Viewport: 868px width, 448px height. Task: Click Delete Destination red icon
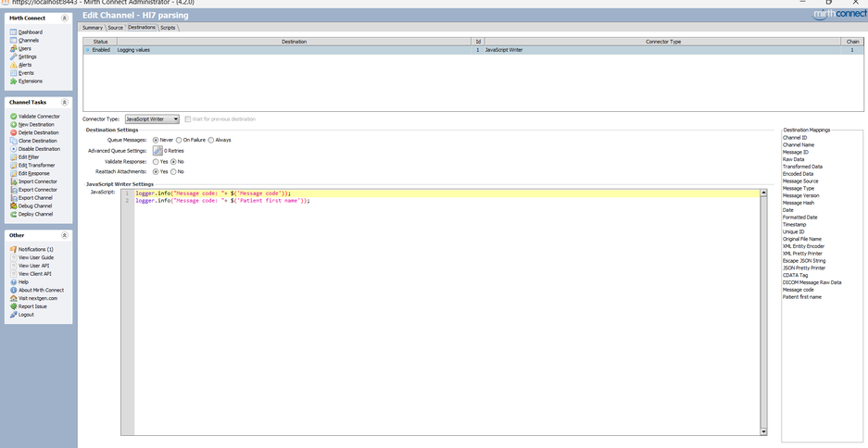(14, 132)
